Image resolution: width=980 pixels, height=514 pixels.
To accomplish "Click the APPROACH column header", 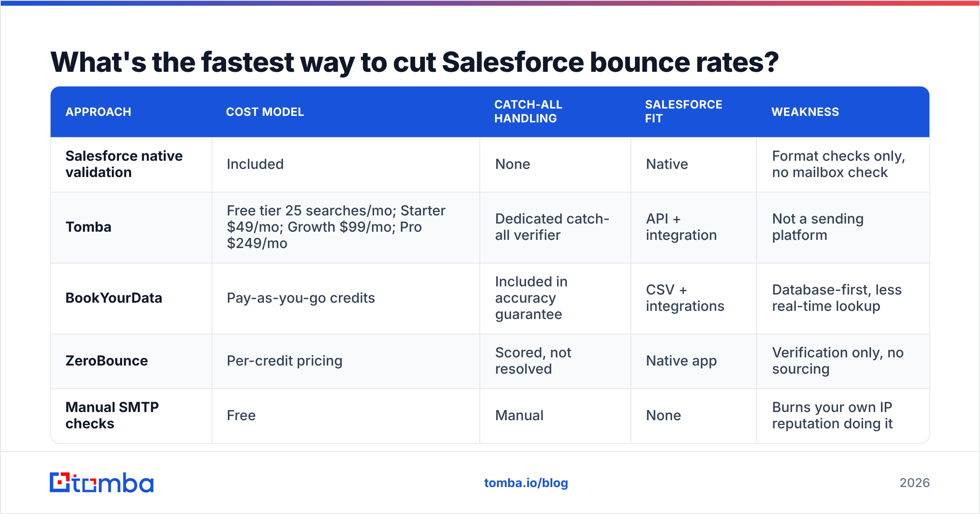I will point(98,112).
